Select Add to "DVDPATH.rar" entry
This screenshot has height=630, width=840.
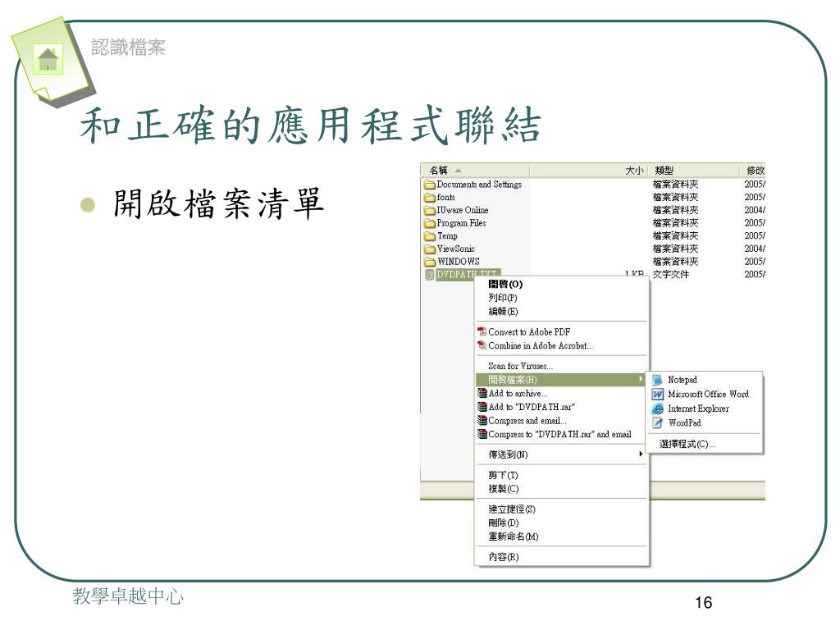[x=561, y=407]
